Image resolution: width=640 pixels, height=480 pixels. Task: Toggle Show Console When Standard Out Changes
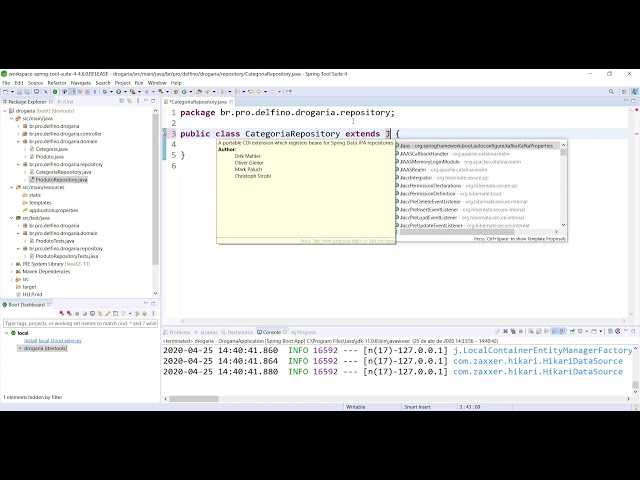tap(554, 331)
